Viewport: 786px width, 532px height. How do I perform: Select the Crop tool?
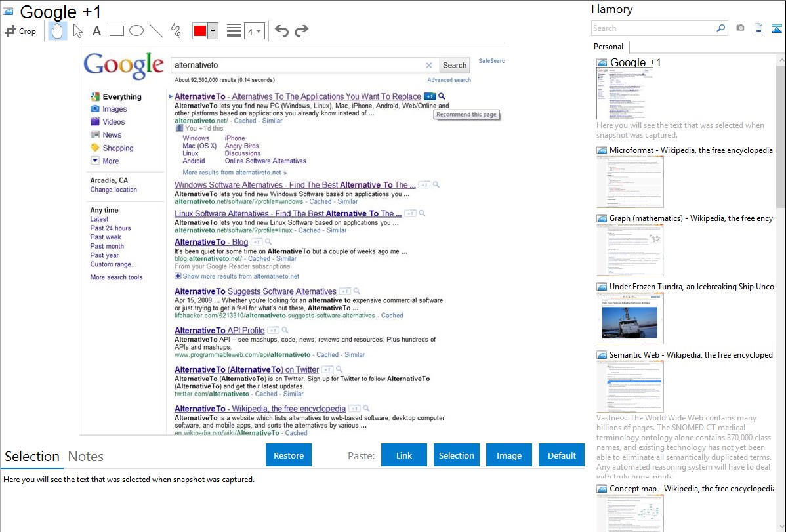point(20,31)
